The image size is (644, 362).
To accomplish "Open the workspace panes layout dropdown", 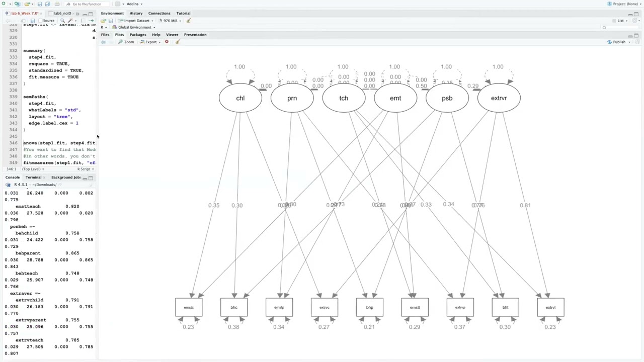I will pyautogui.click(x=119, y=4).
